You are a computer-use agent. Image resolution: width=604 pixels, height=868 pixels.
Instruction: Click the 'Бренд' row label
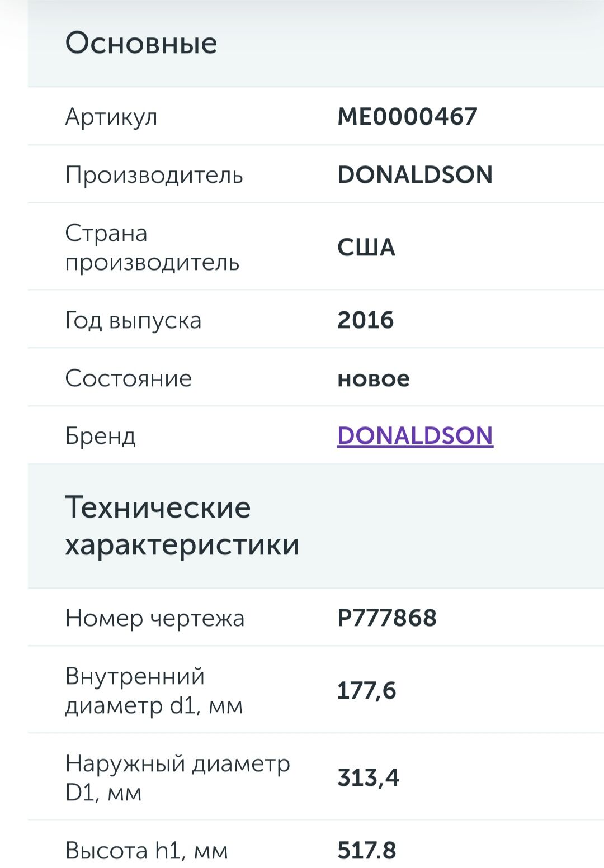100,435
